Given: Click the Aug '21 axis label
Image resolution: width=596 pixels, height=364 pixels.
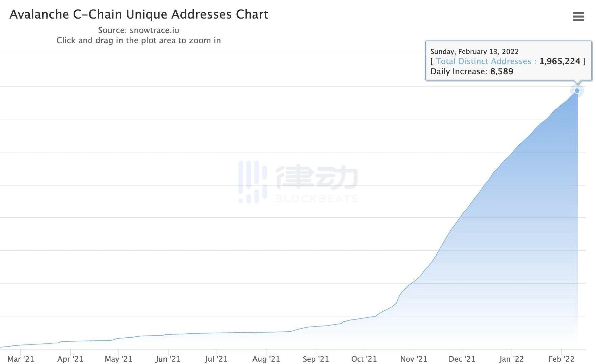Looking at the screenshot, I should pyautogui.click(x=266, y=359).
